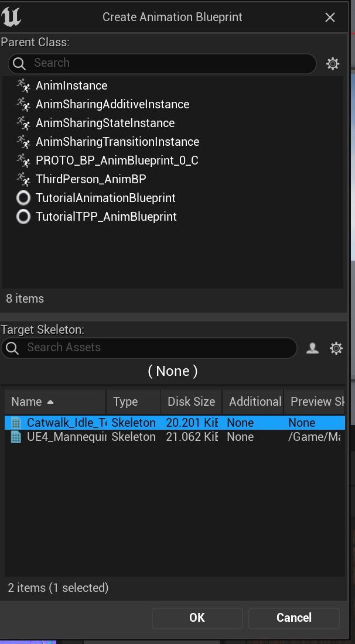The image size is (355, 644).
Task: Click the user filter icon beside Search Assets
Action: pyautogui.click(x=313, y=348)
